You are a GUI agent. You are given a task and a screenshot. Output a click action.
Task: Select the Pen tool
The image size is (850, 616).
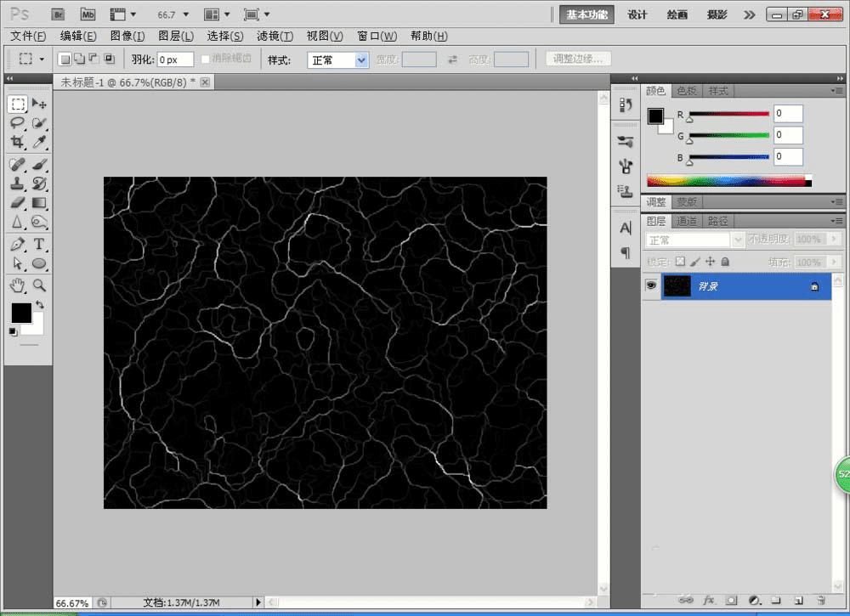[x=17, y=245]
